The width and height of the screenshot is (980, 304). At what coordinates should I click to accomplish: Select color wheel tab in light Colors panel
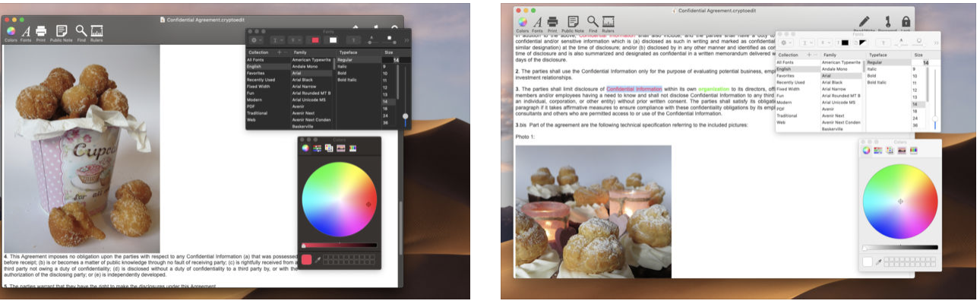[x=866, y=150]
